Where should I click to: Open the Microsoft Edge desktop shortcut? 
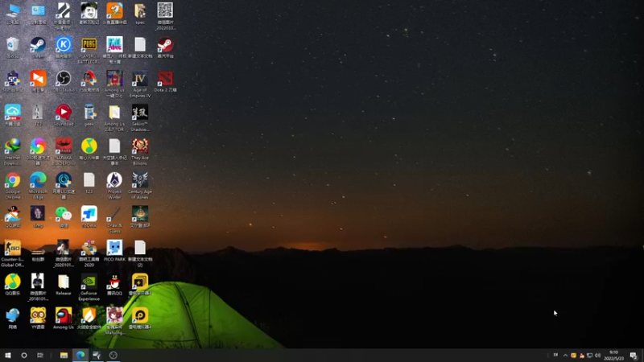click(x=38, y=180)
